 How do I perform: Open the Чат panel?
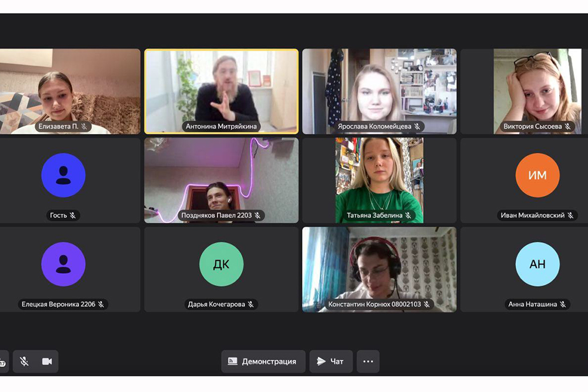pyautogui.click(x=330, y=361)
